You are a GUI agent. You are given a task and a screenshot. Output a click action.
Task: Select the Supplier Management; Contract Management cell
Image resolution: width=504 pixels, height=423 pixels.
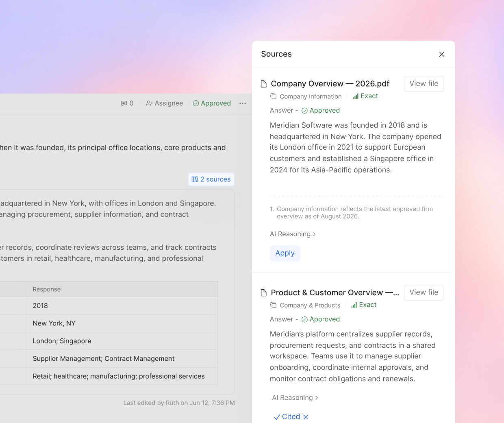click(122, 359)
